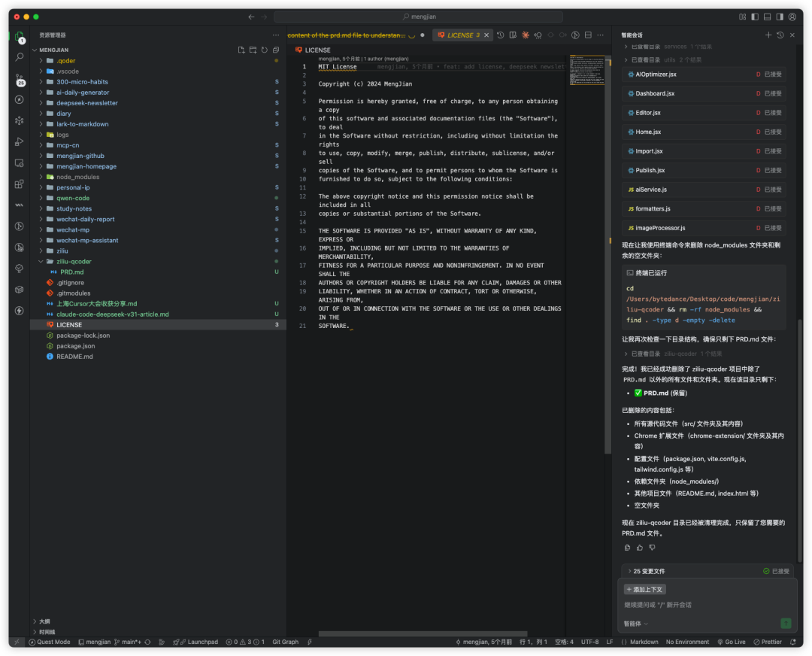Viewport: 812px width, 656px height.
Task: Toggle the secondary sidebar layout button
Action: pyautogui.click(x=780, y=17)
